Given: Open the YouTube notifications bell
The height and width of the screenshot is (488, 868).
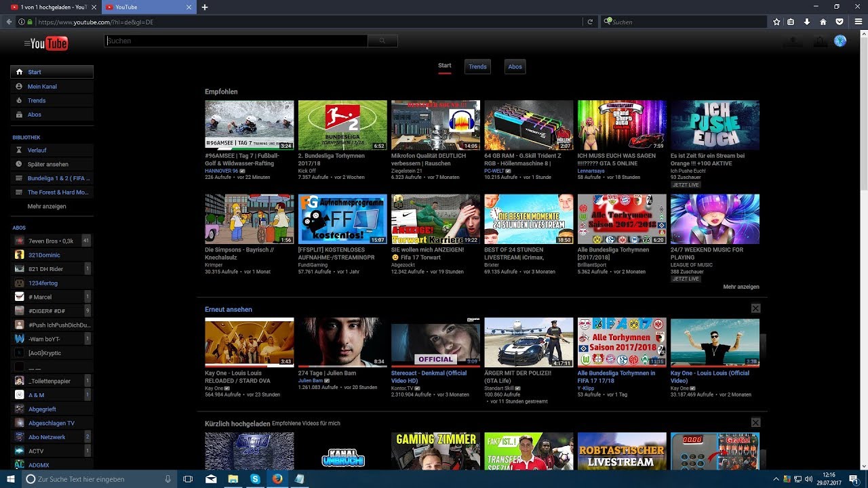Looking at the screenshot, I should [820, 41].
